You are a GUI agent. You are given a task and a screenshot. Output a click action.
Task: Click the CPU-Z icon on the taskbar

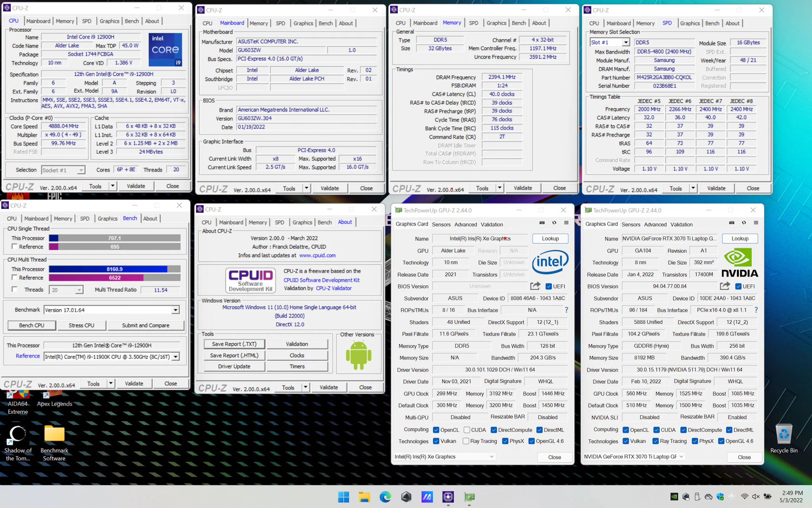pyautogui.click(x=448, y=497)
